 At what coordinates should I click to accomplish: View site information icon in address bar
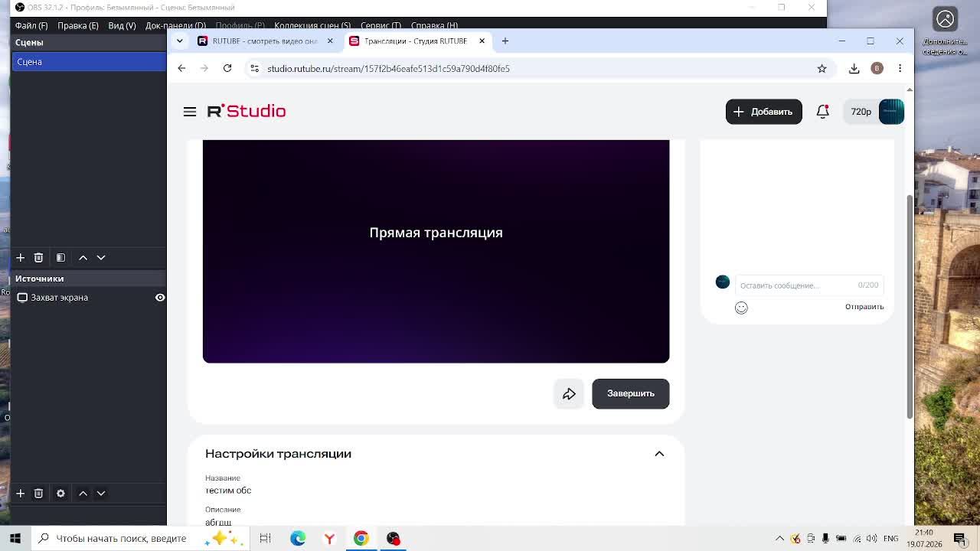coord(254,69)
